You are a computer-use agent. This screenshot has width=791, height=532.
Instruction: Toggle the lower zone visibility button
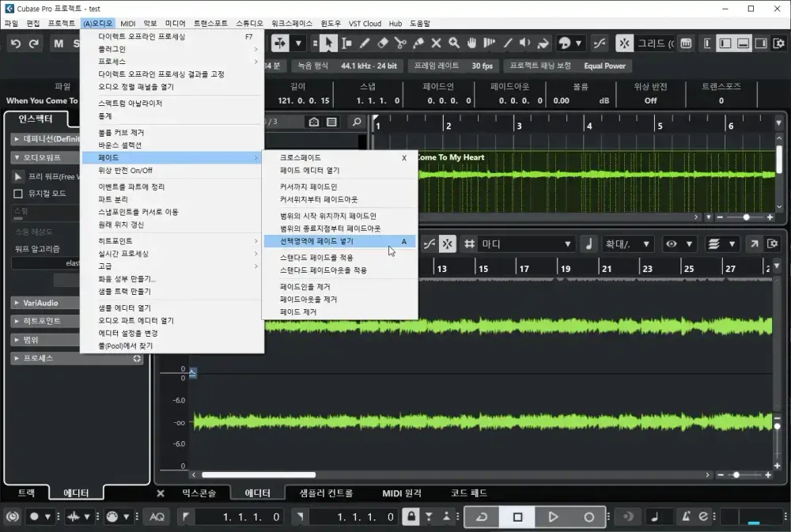tap(743, 43)
